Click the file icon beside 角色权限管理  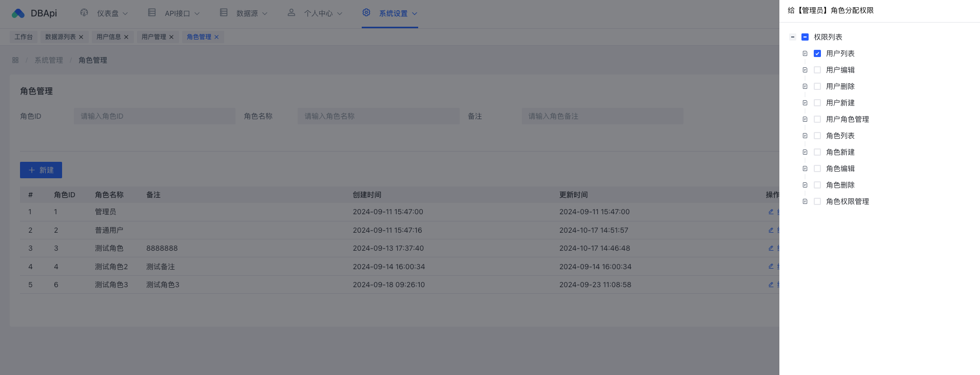click(x=805, y=201)
